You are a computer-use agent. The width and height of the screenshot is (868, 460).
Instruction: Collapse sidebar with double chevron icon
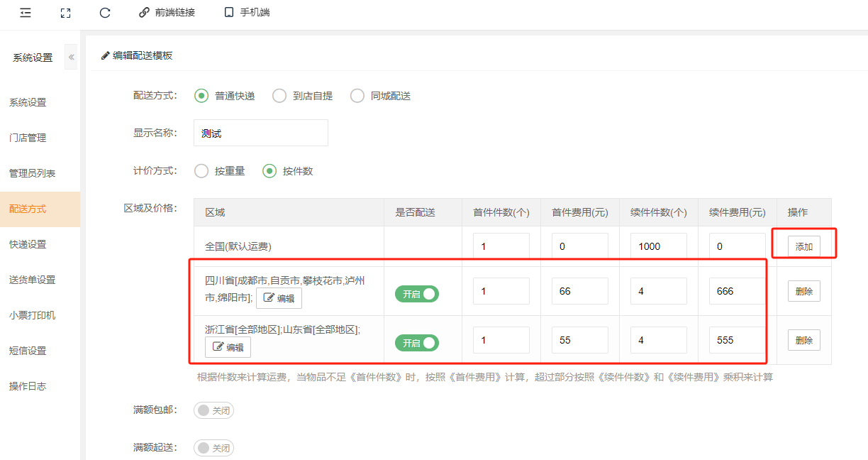[x=71, y=57]
